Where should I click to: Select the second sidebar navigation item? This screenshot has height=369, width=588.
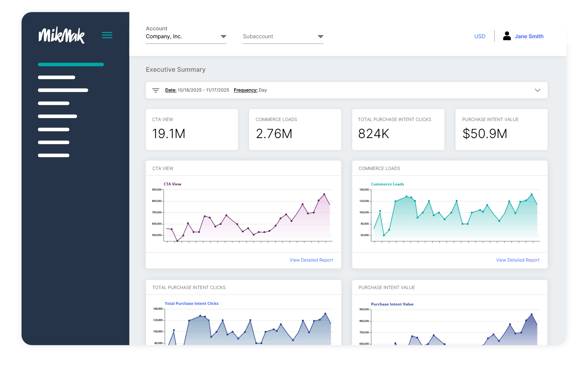pyautogui.click(x=56, y=77)
